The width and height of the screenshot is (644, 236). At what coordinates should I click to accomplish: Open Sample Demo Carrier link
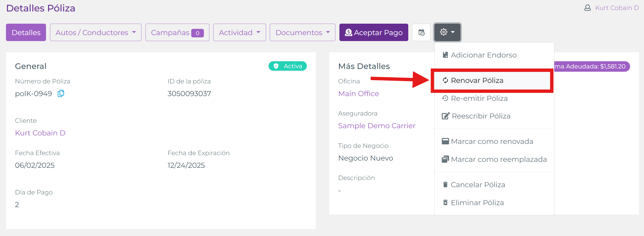pyautogui.click(x=376, y=126)
